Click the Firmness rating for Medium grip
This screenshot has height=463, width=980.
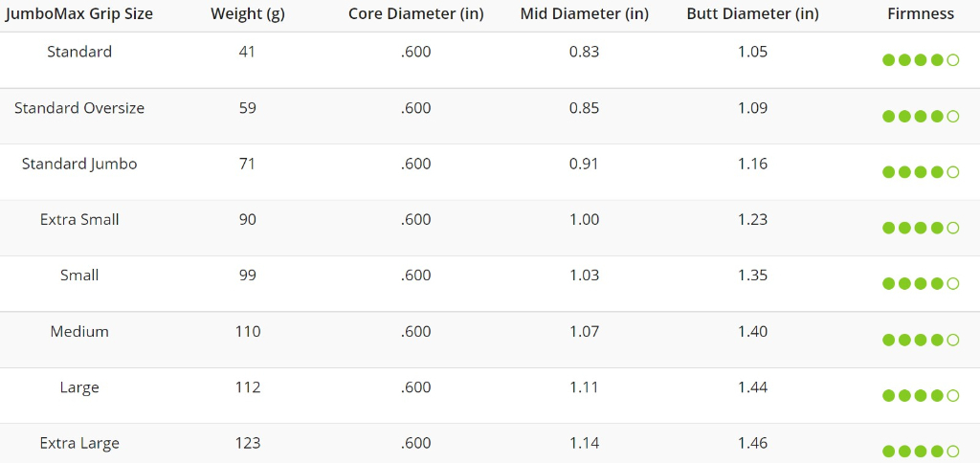coord(920,340)
